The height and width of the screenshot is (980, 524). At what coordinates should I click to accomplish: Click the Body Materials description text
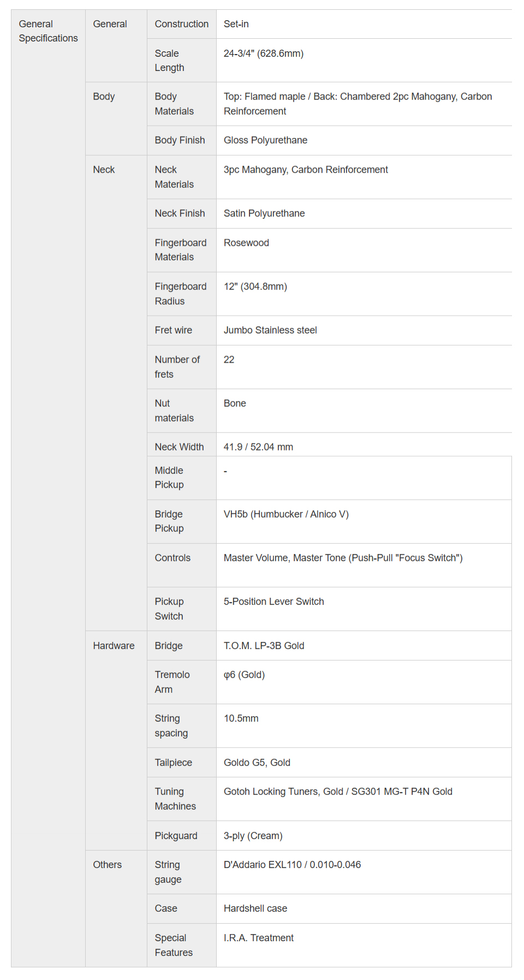click(x=358, y=104)
